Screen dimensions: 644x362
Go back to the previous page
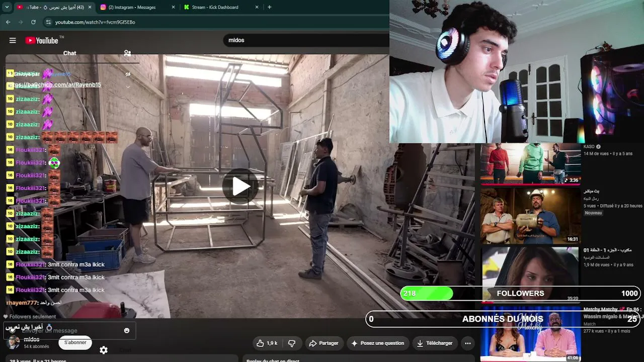click(8, 22)
